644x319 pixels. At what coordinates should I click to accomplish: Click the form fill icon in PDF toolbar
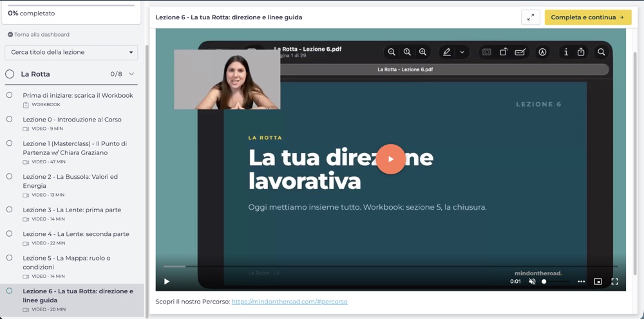[520, 52]
